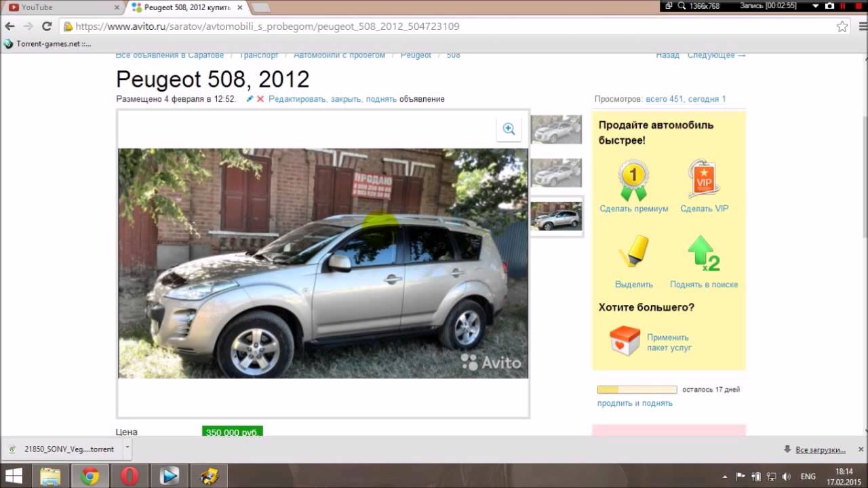Close the YouTube tab
Viewport: 868px width, 488px height.
click(117, 7)
